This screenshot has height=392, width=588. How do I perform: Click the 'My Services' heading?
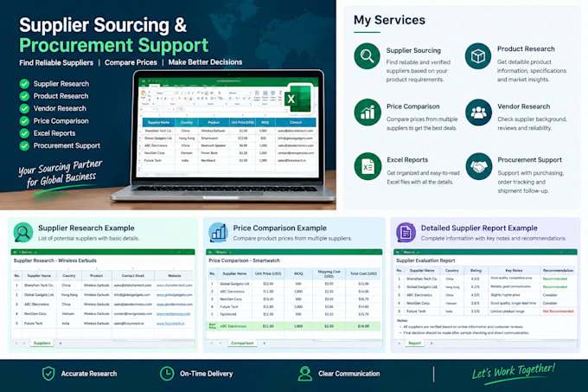(x=389, y=20)
